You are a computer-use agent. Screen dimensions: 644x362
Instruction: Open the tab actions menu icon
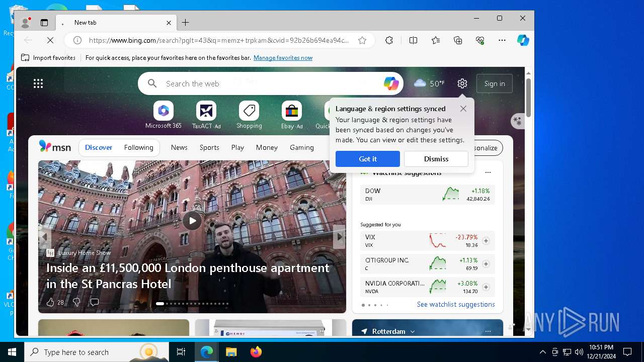(x=44, y=23)
